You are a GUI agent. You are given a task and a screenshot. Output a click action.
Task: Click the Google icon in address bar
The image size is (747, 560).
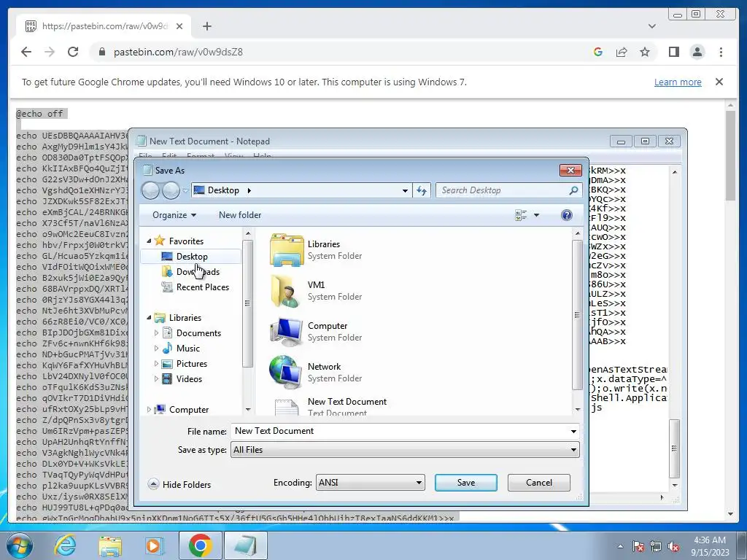click(598, 52)
